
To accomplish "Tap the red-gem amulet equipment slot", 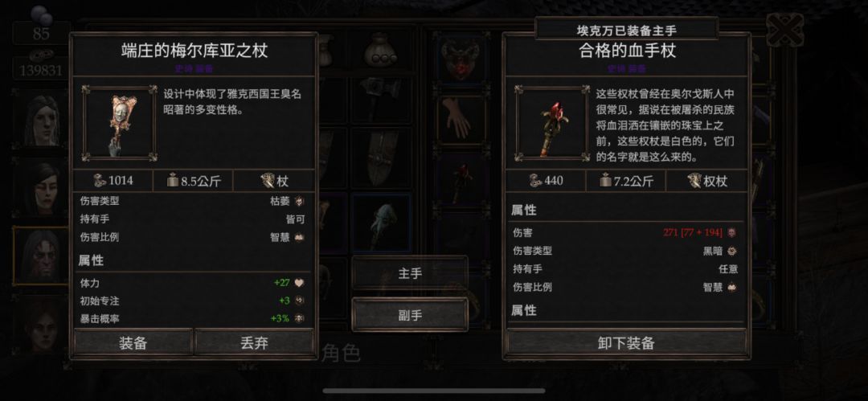I will 459,59.
